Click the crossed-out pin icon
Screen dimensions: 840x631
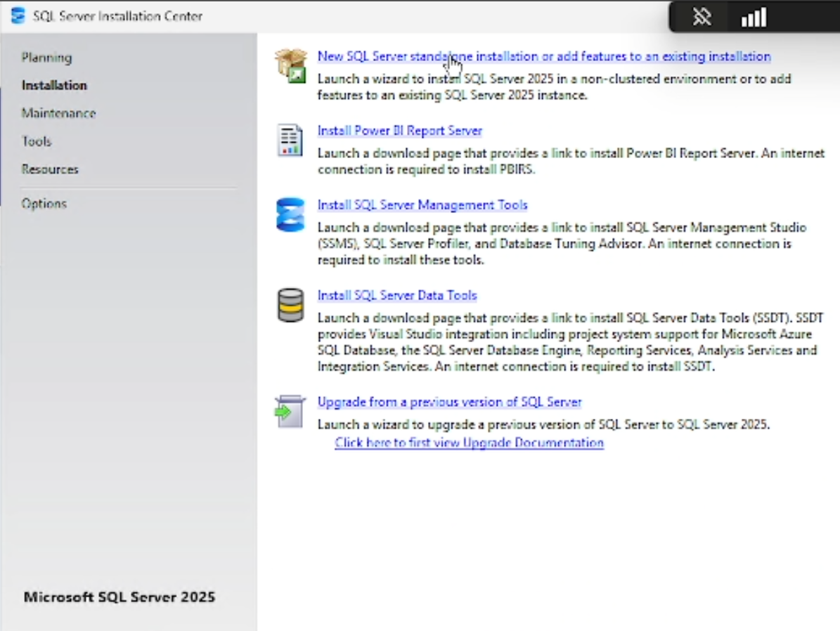pyautogui.click(x=700, y=15)
